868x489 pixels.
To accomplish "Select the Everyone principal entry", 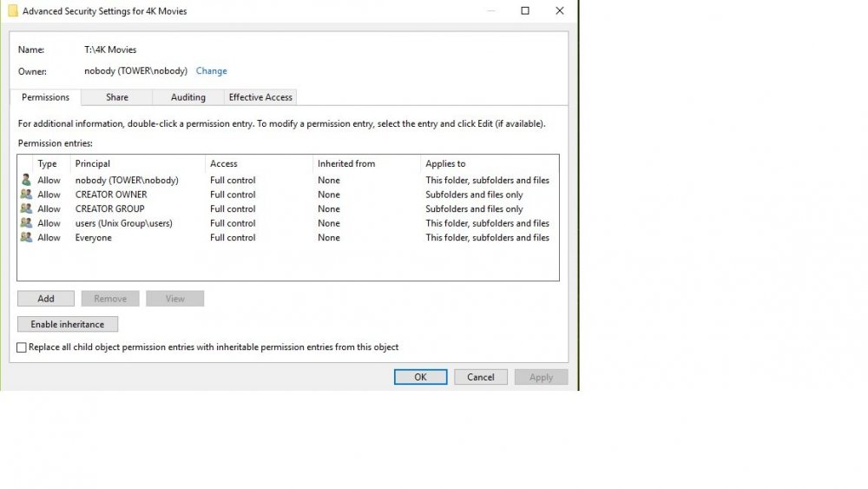I will (x=94, y=238).
